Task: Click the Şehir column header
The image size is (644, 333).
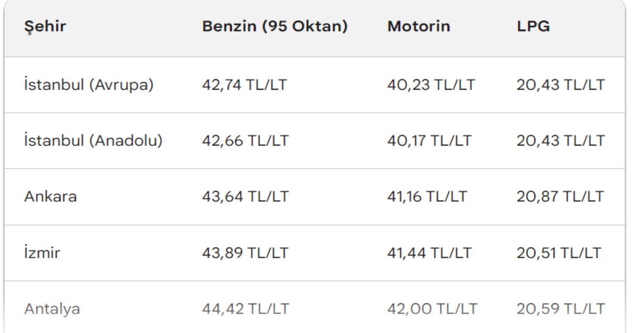Action: point(45,27)
